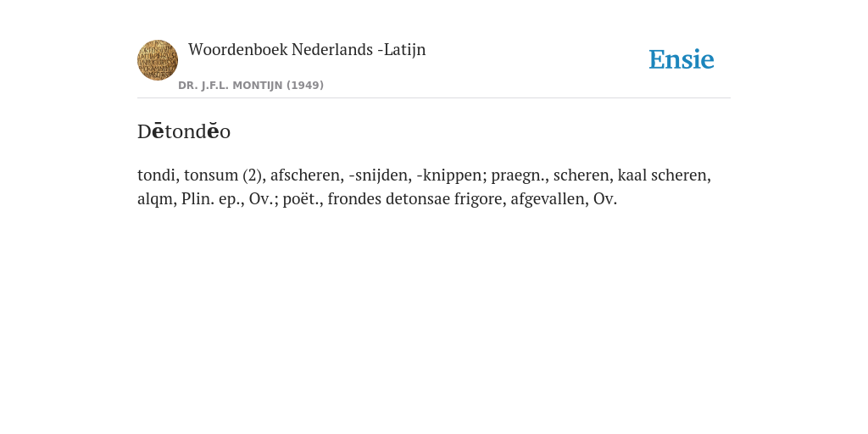This screenshot has width=868, height=434.
Task: Select author DR. J.F.L. MONTIJN (1949)
Action: 251,86
